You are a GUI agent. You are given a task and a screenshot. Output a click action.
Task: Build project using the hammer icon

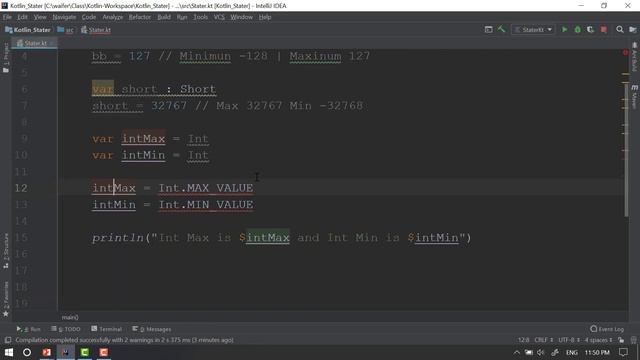point(502,29)
